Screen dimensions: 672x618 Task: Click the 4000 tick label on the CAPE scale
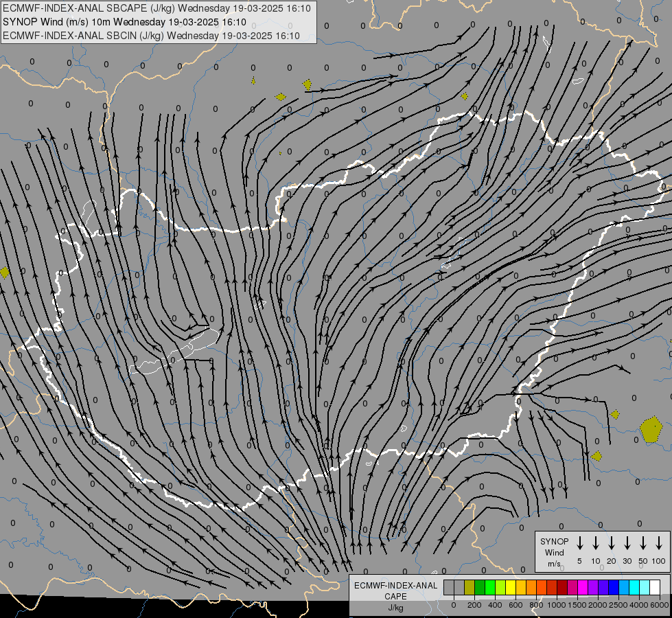(639, 605)
